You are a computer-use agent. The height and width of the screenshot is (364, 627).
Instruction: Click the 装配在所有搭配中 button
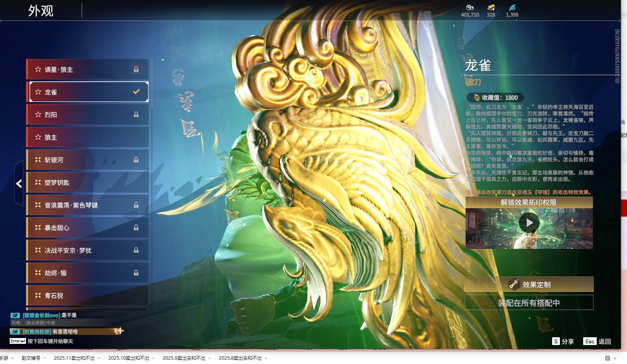[529, 303]
